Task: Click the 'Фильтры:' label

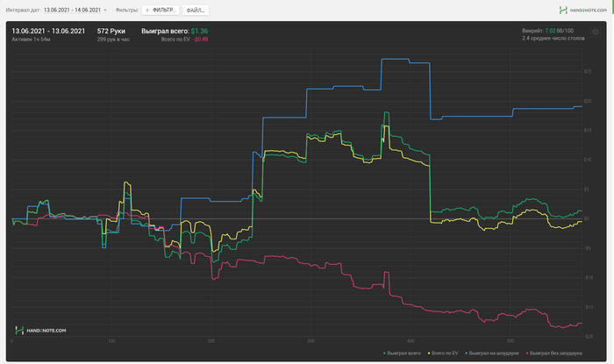Action: [127, 11]
